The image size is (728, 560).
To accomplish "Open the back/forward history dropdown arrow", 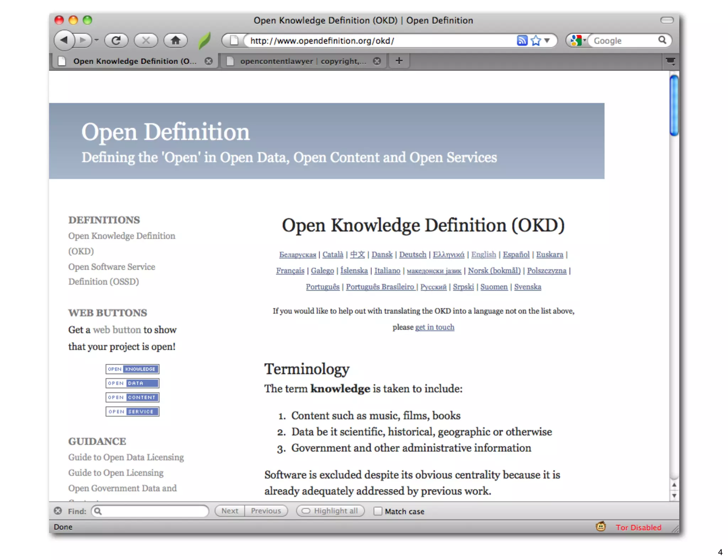I will 96,41.
